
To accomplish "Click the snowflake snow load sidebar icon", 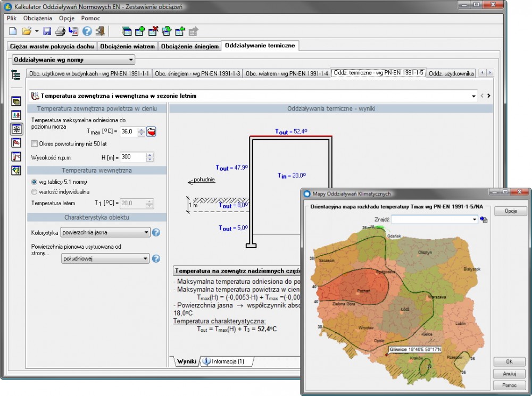I will coord(16,129).
